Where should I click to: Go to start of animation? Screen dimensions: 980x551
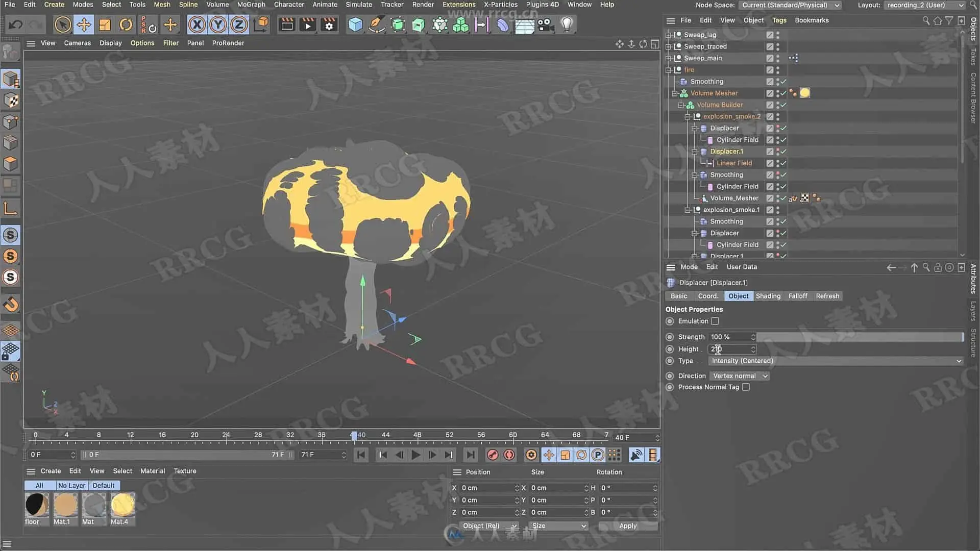pyautogui.click(x=361, y=455)
